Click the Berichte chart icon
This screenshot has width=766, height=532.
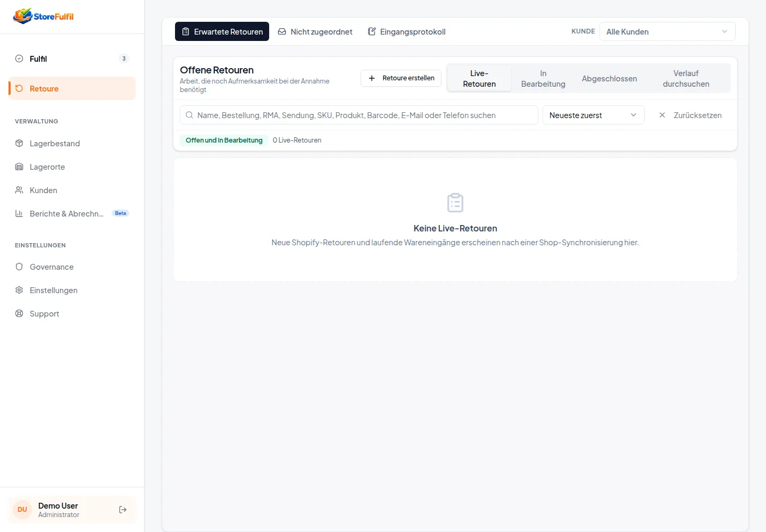(x=19, y=213)
